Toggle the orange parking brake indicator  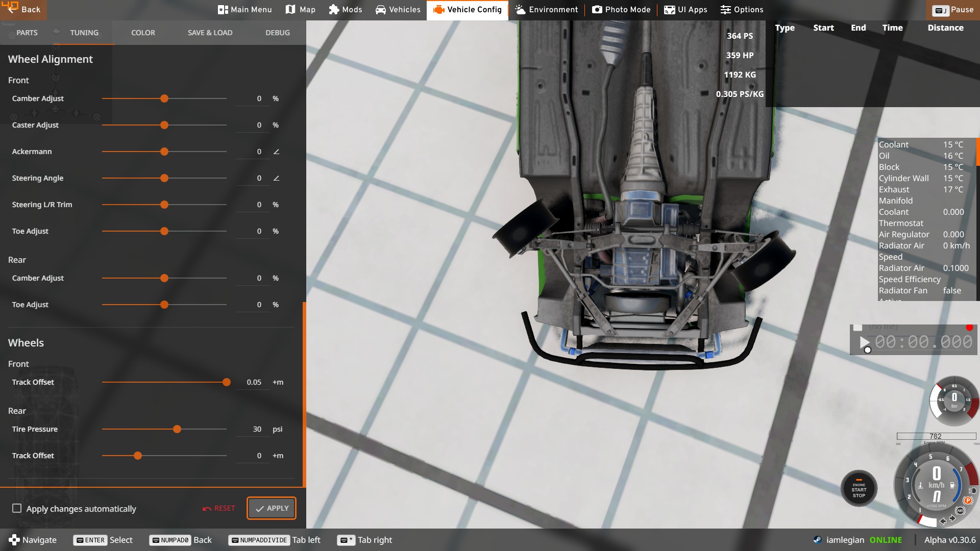click(967, 500)
